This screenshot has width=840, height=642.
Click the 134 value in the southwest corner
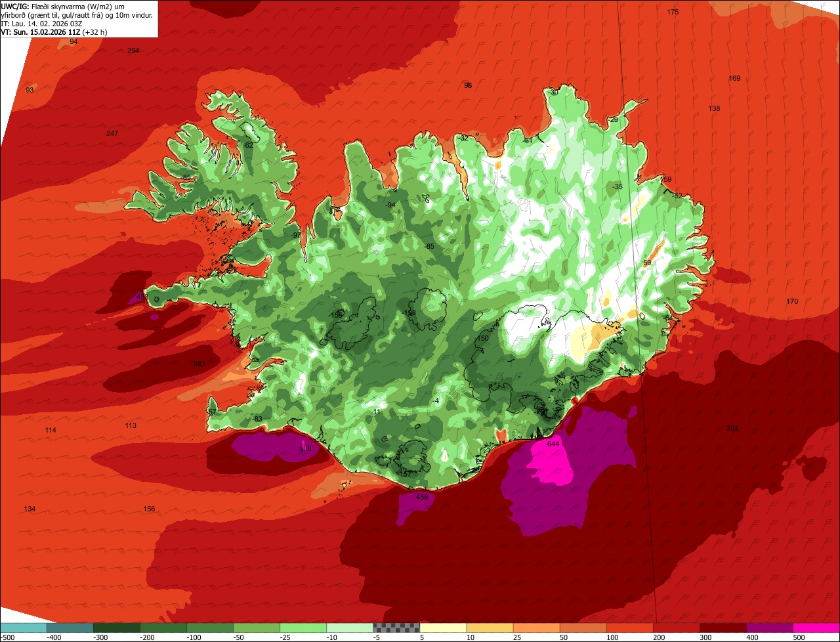tap(30, 509)
